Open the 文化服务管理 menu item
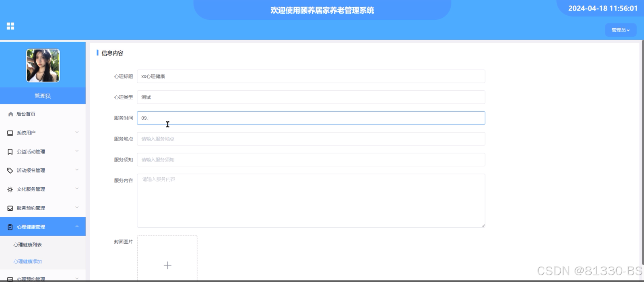 [43, 189]
